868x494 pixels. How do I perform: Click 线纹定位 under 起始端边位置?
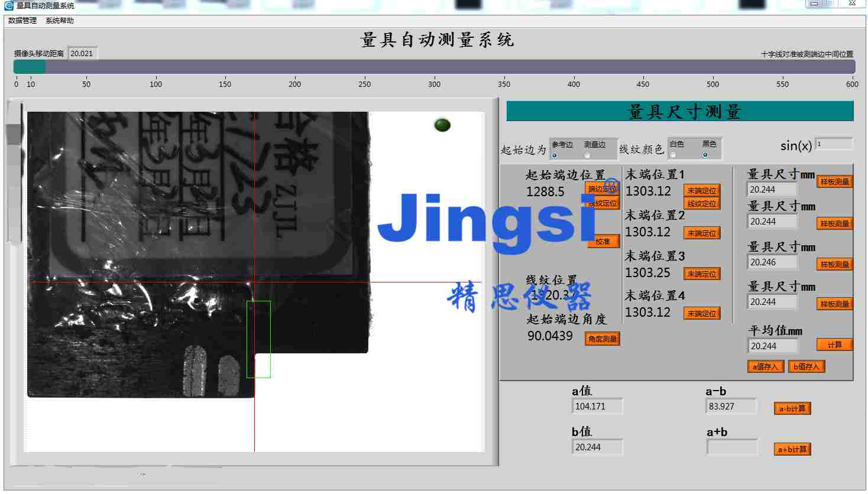(x=603, y=203)
